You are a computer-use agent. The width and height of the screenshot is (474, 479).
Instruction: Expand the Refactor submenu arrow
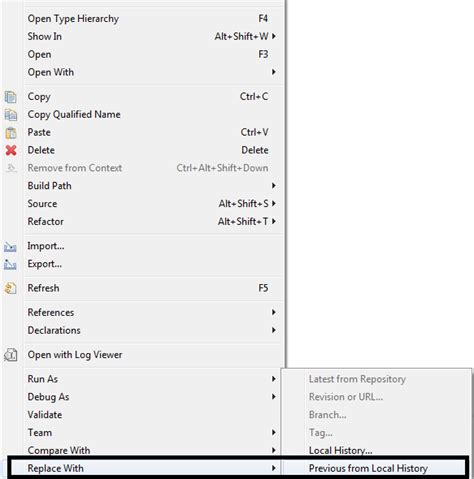(x=273, y=221)
